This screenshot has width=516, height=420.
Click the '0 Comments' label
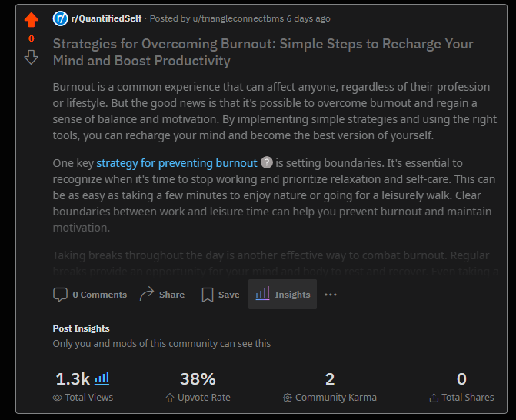99,295
